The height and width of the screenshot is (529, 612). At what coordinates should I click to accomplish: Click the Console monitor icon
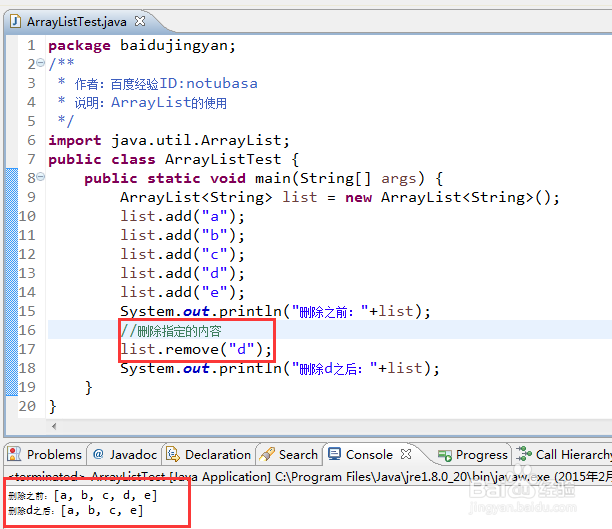(334, 454)
